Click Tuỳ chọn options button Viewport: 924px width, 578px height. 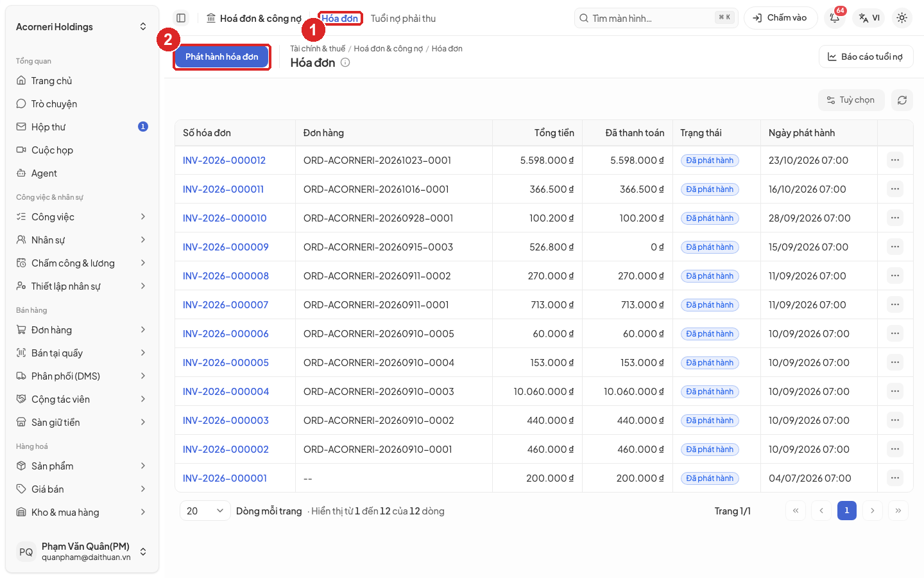click(851, 100)
